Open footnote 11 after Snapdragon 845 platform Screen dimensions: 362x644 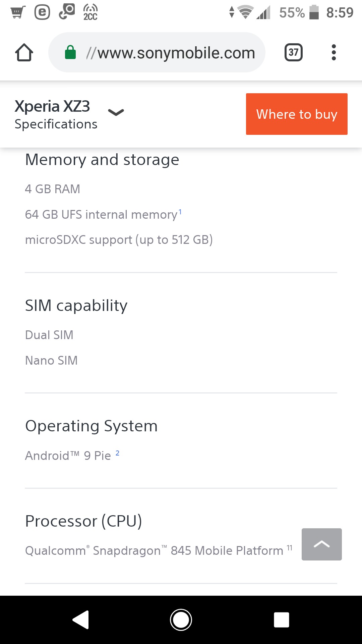click(x=290, y=548)
